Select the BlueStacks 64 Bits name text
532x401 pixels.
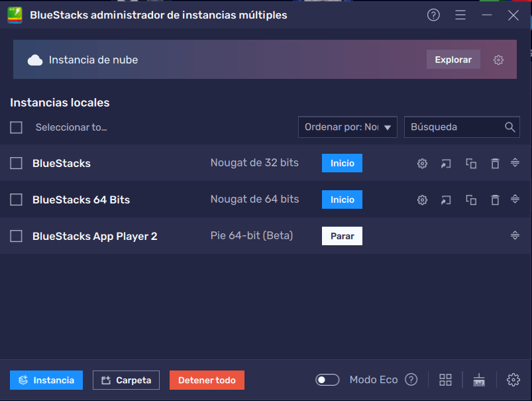click(81, 200)
